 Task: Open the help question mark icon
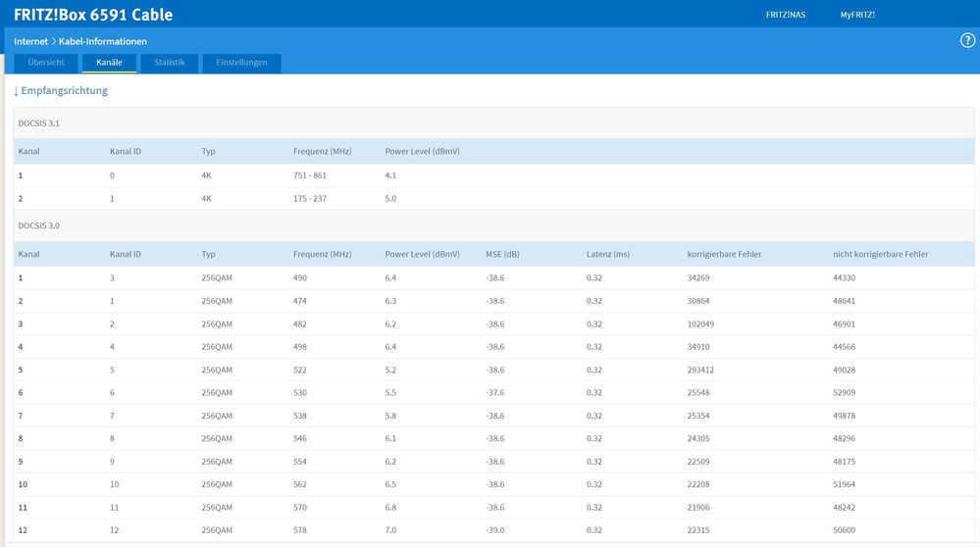[x=967, y=40]
